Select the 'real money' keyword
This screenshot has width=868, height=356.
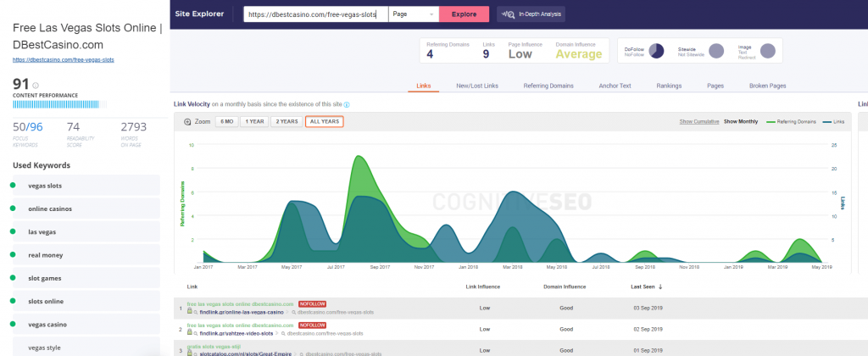tap(86, 255)
